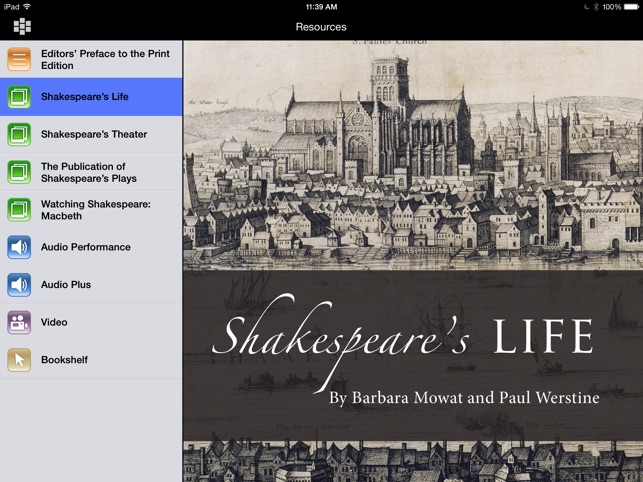
Task: Click the purple video camera icon
Action: click(19, 322)
